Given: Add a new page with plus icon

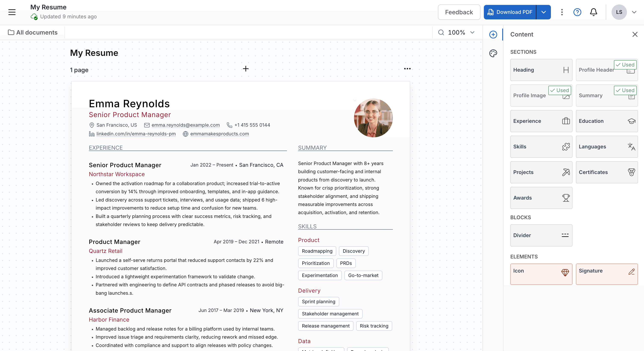Looking at the screenshot, I should 246,69.
